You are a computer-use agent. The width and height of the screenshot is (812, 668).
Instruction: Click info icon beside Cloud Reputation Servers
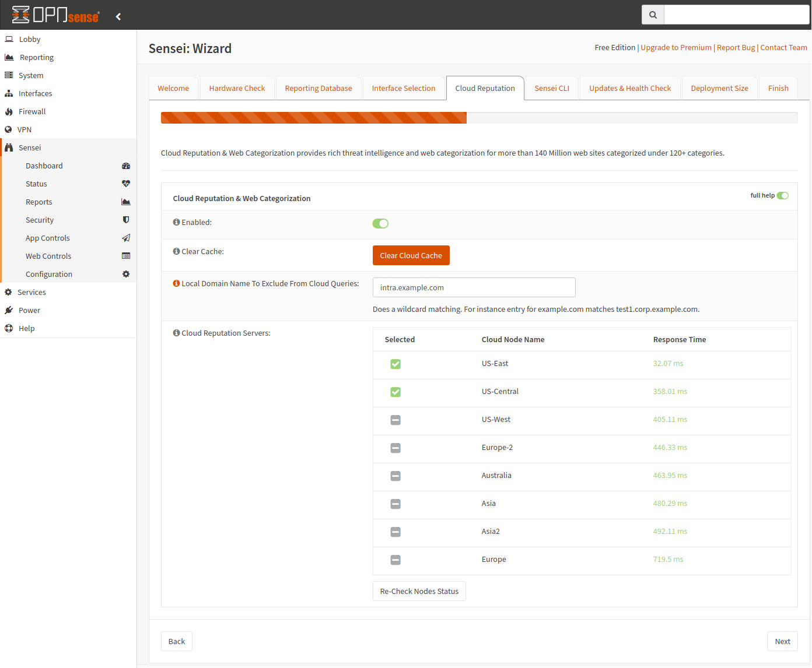pyautogui.click(x=176, y=333)
